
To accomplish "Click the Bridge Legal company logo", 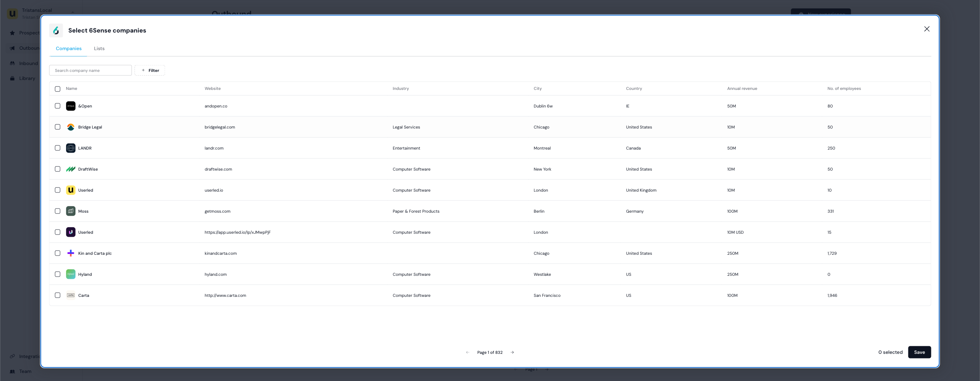I will point(71,127).
